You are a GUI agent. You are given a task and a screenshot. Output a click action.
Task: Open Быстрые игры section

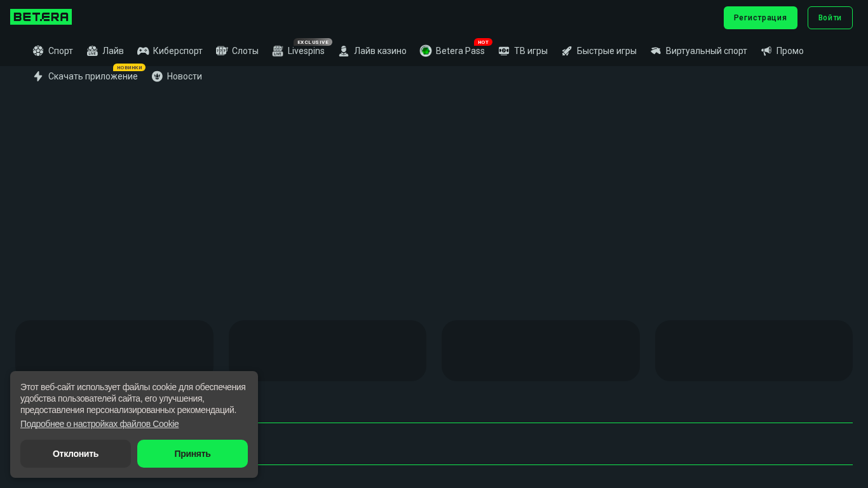pyautogui.click(x=607, y=51)
